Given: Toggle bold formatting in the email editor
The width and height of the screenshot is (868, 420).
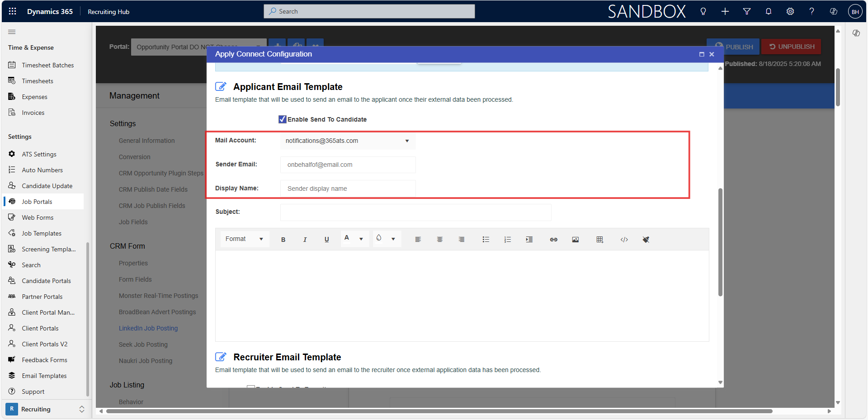Looking at the screenshot, I should (283, 239).
